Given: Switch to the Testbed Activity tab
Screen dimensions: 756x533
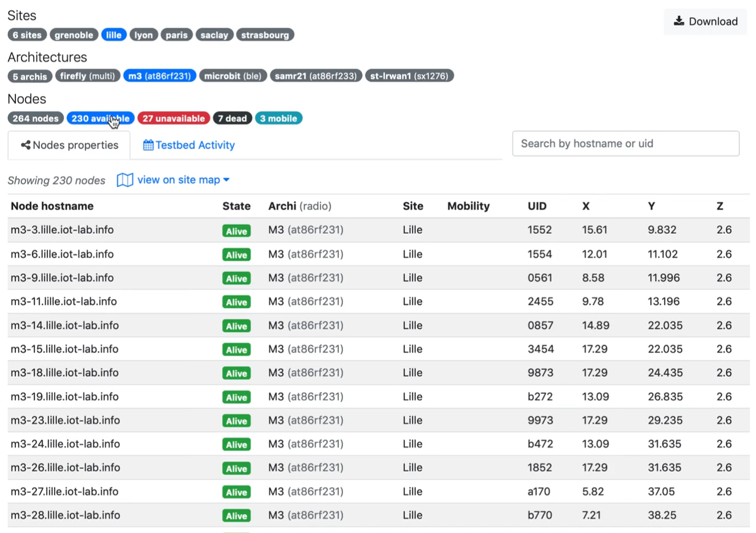Looking at the screenshot, I should [x=189, y=145].
